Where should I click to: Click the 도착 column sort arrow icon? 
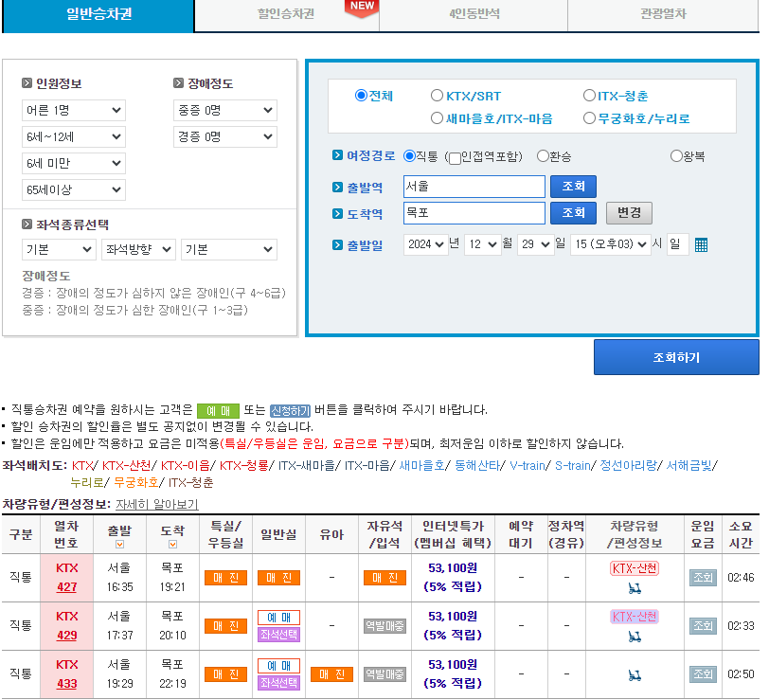click(172, 545)
